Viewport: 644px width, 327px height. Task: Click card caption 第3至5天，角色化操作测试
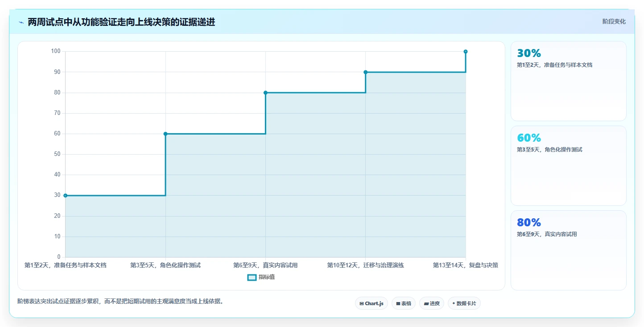click(549, 150)
